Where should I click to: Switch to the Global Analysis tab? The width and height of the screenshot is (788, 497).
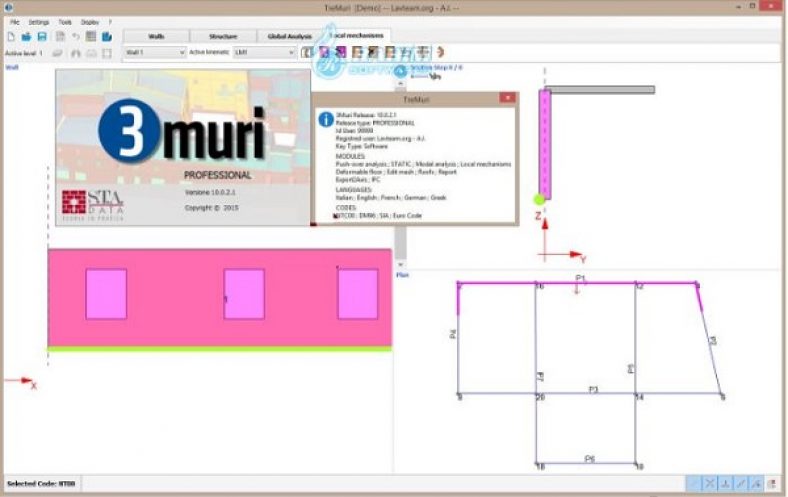click(289, 36)
